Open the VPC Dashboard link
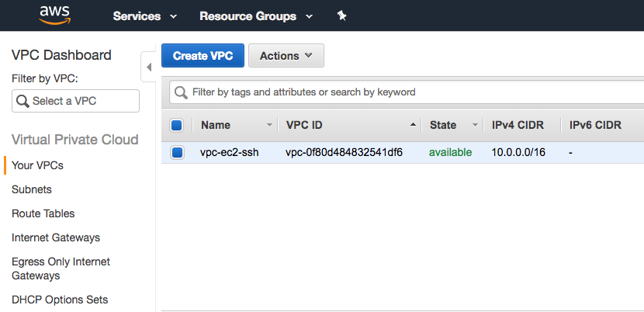The width and height of the screenshot is (644, 312). 61,55
